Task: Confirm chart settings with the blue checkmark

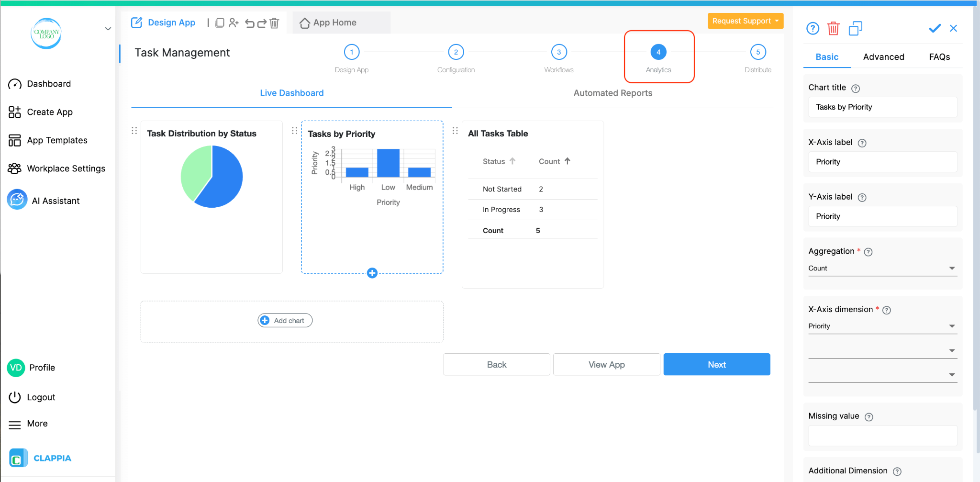Action: 934,28
